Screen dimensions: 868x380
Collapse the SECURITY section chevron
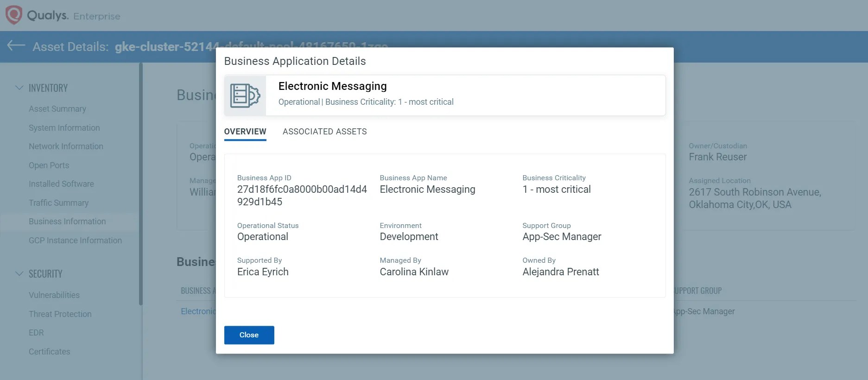[x=19, y=273]
